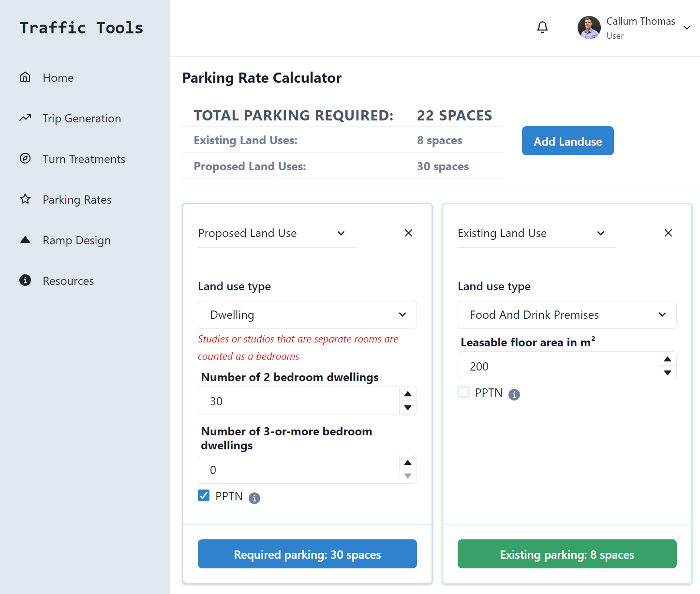
Task: Decrease number of 2 bedroom dwellings
Action: (x=408, y=408)
